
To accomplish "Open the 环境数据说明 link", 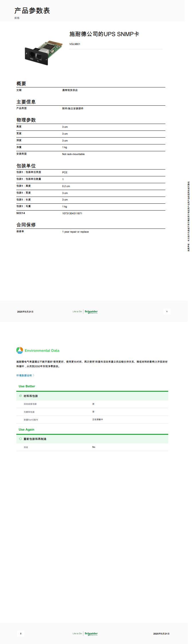I will [x=24, y=375].
